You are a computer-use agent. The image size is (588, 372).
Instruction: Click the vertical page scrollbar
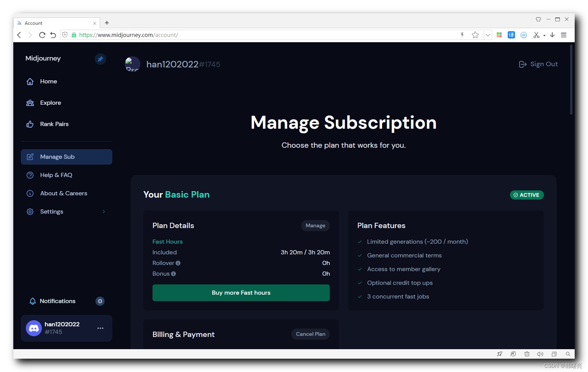pyautogui.click(x=571, y=80)
